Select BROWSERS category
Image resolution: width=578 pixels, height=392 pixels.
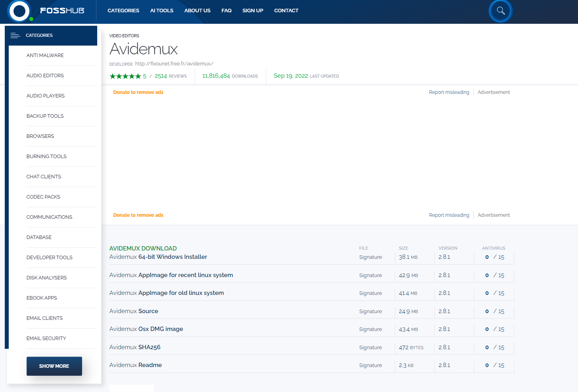tap(40, 136)
